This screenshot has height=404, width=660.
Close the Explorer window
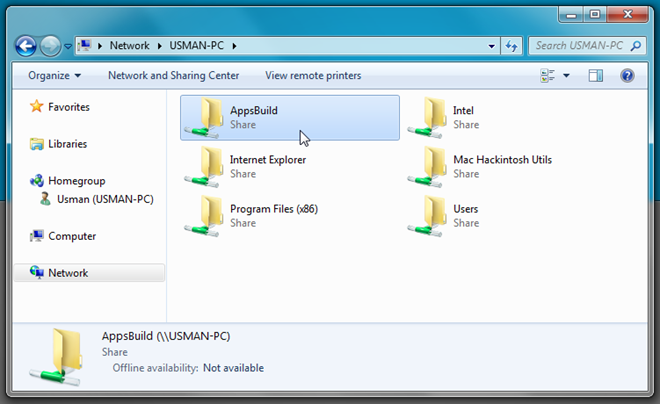(x=628, y=15)
